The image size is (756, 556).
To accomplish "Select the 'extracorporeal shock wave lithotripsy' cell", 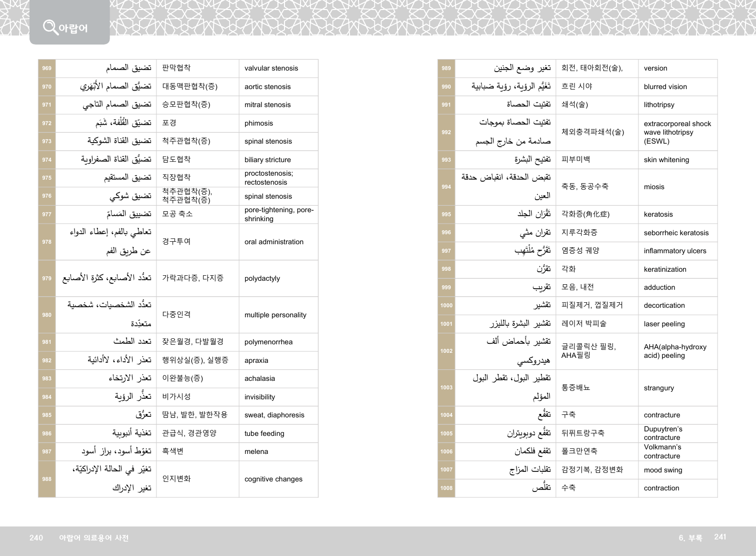I will (677, 132).
